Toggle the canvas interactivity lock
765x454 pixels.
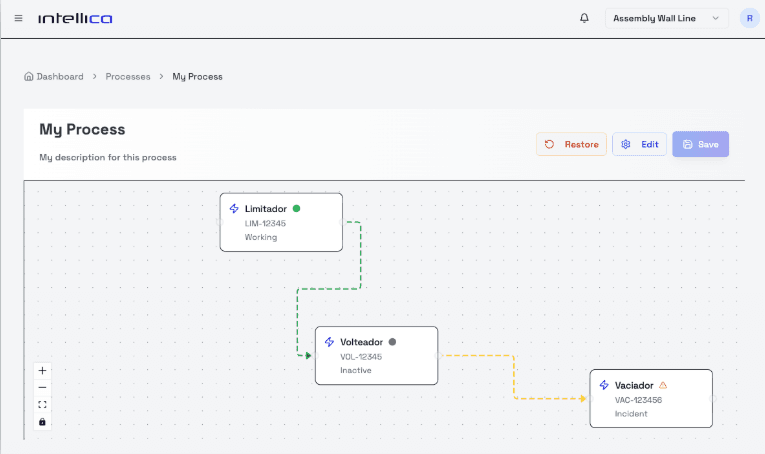(42, 421)
